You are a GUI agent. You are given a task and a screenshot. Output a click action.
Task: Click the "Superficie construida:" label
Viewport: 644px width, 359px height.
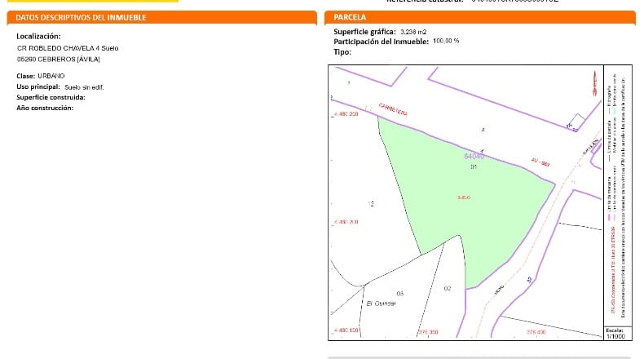tap(51, 97)
